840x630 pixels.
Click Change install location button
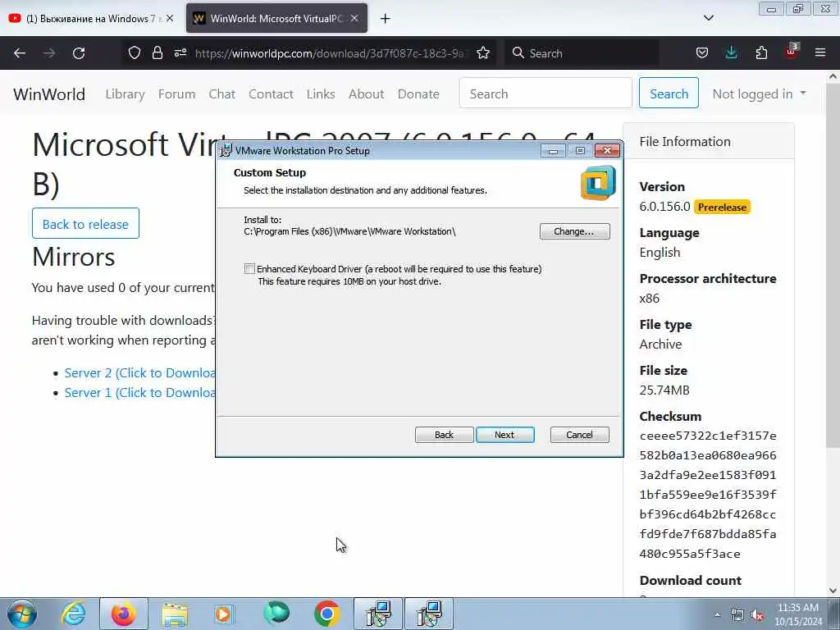point(574,231)
